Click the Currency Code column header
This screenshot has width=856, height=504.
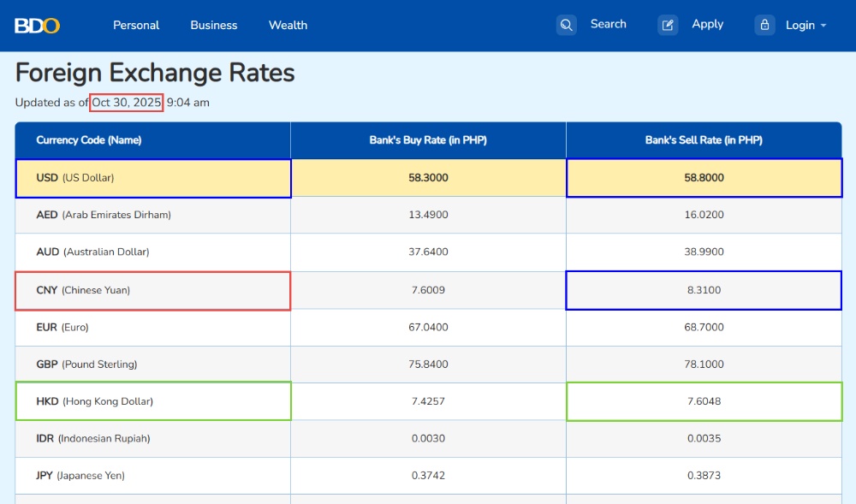click(x=89, y=140)
